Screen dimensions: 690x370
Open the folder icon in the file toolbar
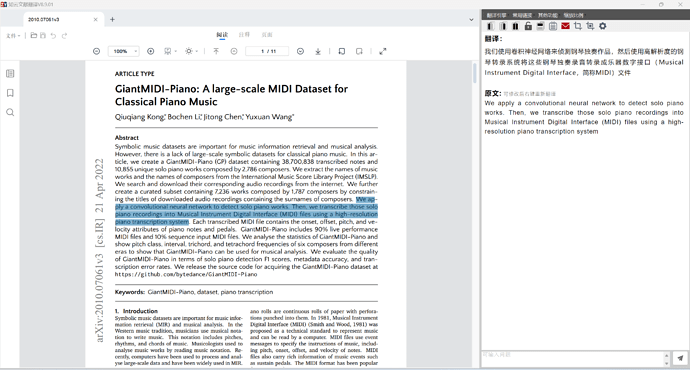tap(33, 35)
